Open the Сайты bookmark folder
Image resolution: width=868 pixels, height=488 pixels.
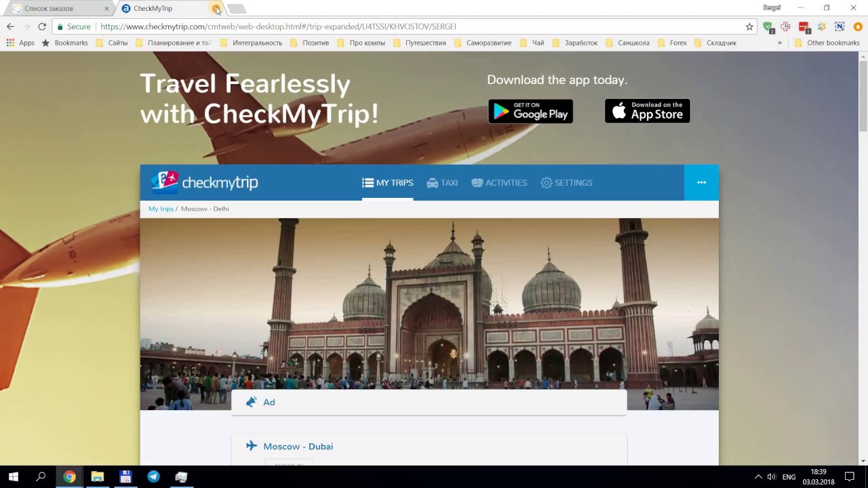coord(112,43)
